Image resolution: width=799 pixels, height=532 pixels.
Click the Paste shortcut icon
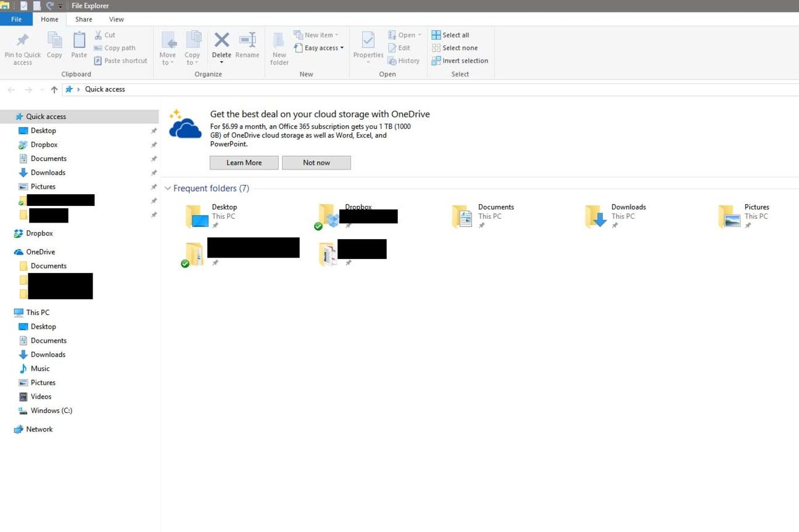pos(121,60)
